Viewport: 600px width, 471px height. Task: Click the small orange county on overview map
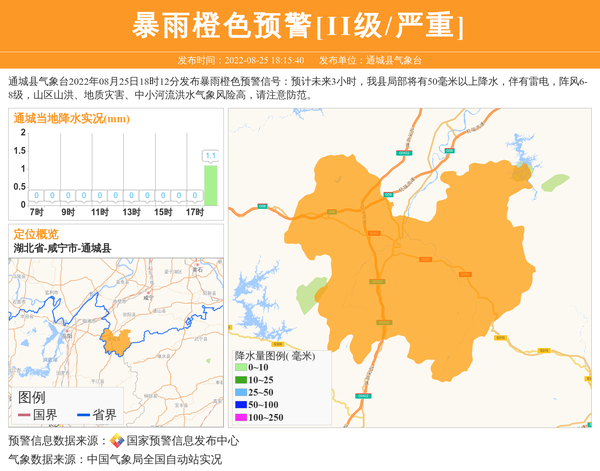click(x=115, y=340)
